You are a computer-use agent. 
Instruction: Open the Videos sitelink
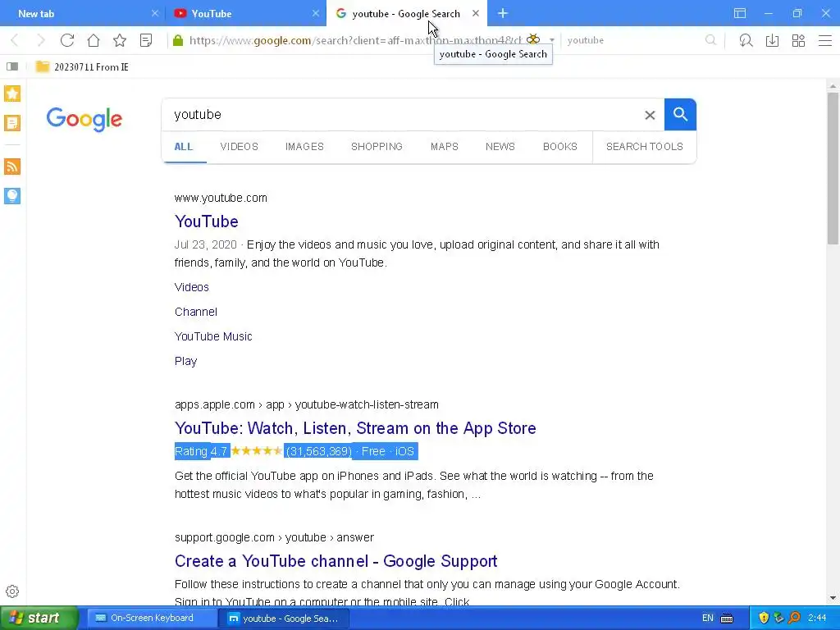(x=192, y=287)
